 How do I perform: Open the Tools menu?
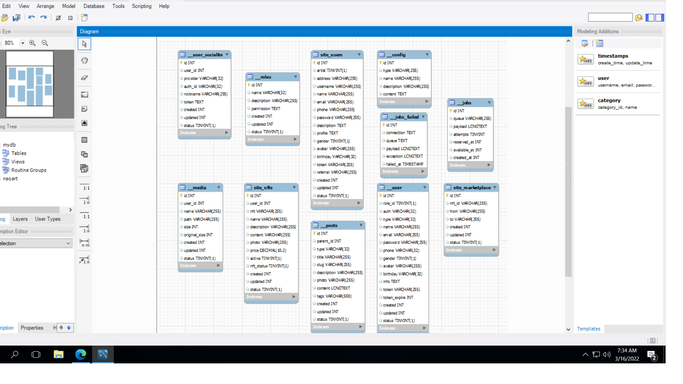tap(118, 6)
